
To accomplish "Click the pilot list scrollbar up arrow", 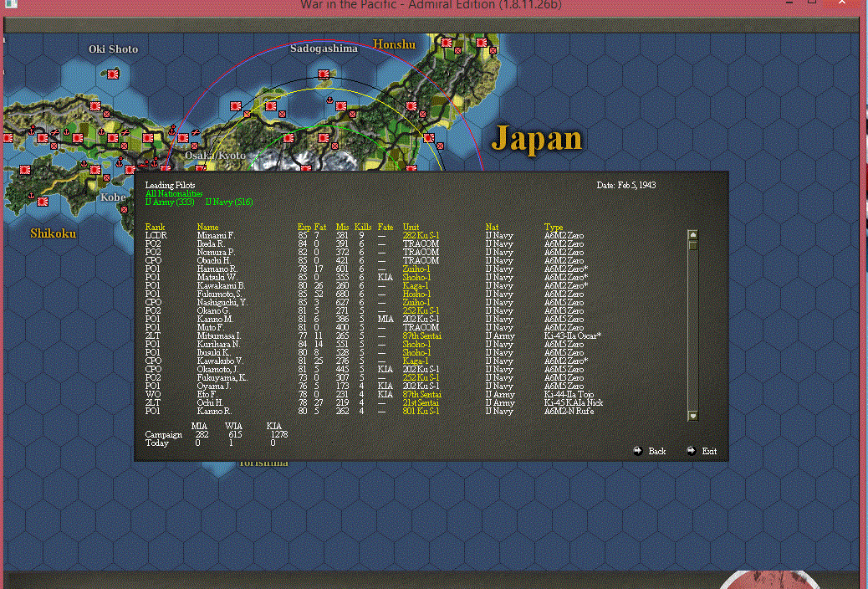I will (692, 234).
